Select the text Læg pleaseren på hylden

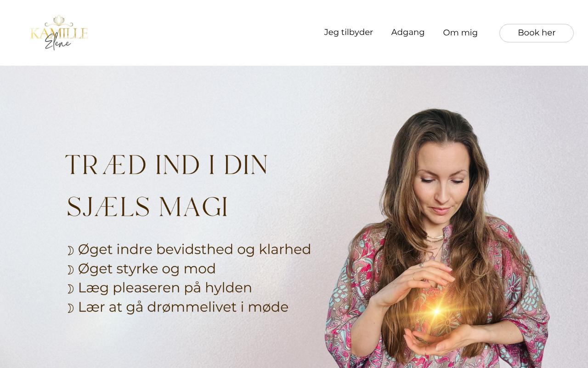point(165,287)
